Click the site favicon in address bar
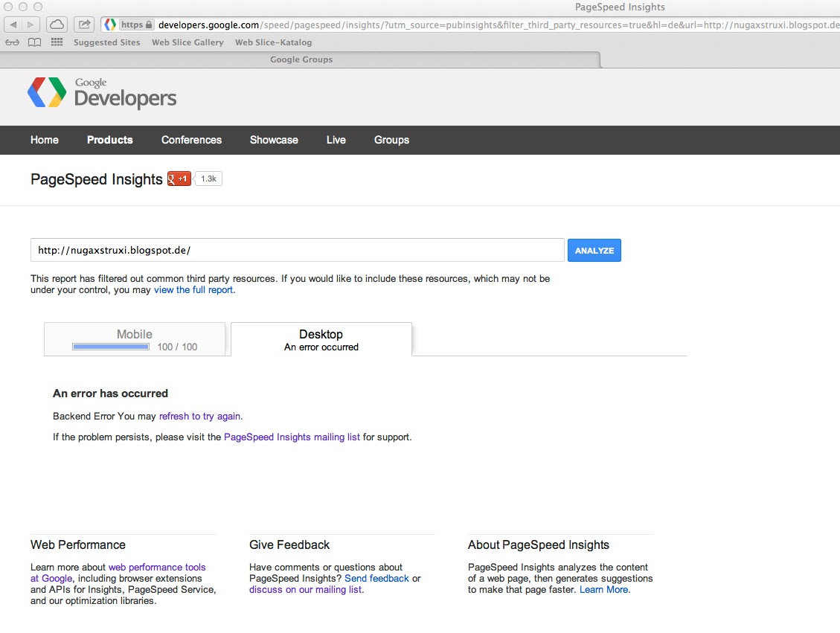840x633 pixels. 110,25
